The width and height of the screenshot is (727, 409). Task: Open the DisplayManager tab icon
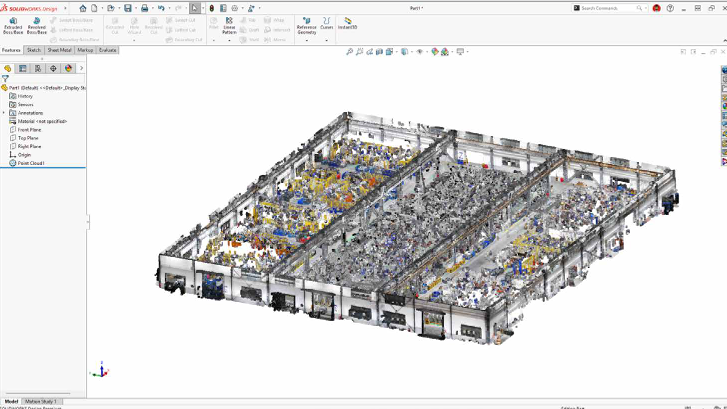click(x=68, y=68)
